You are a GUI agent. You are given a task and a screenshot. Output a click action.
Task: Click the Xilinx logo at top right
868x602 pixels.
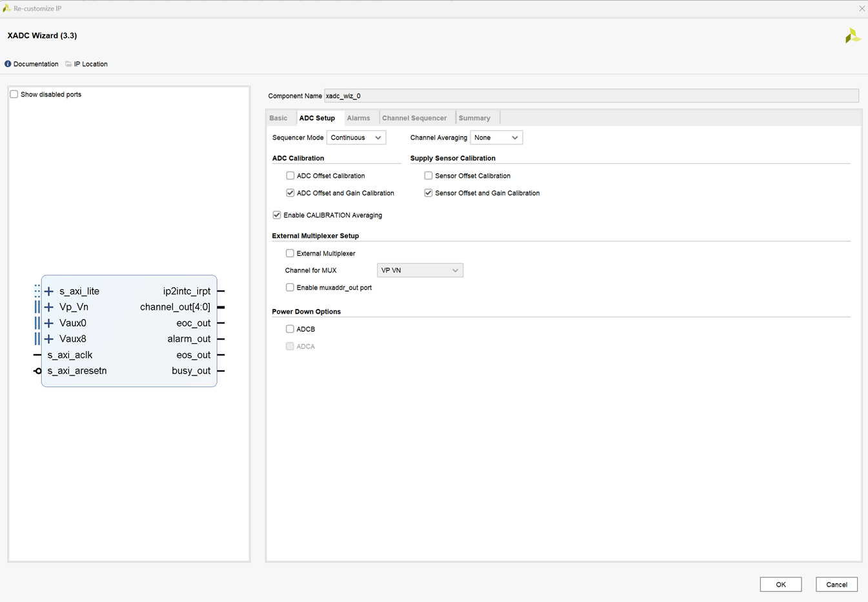tap(853, 36)
